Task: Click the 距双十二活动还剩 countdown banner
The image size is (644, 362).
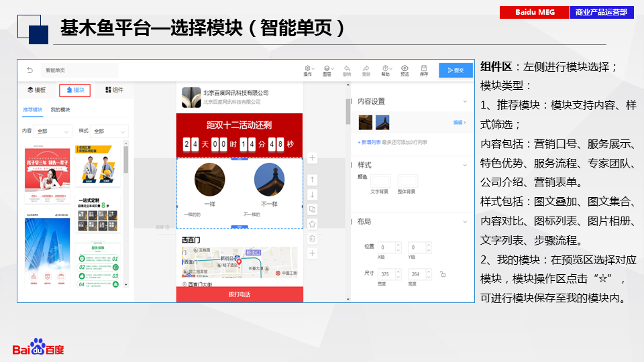Action: point(239,135)
